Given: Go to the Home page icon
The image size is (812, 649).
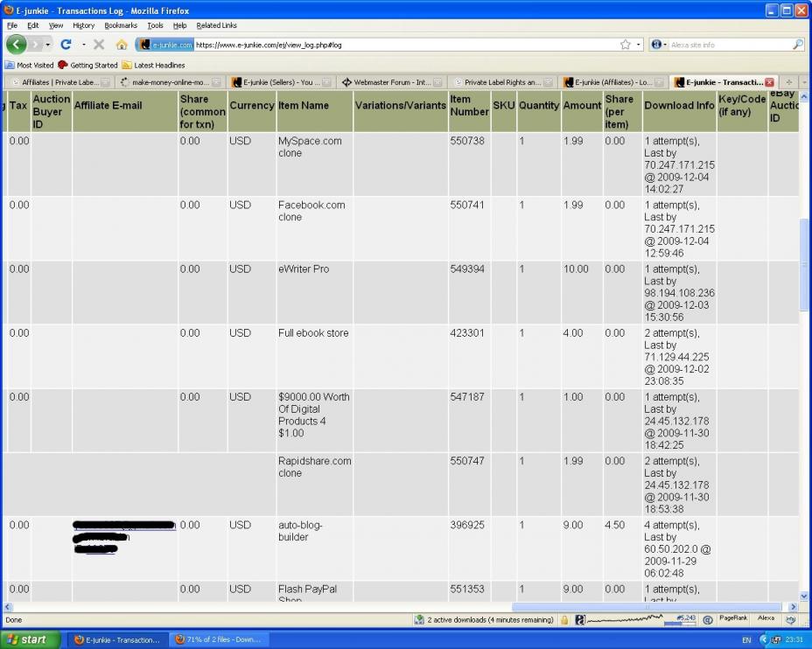Looking at the screenshot, I should tap(122, 45).
